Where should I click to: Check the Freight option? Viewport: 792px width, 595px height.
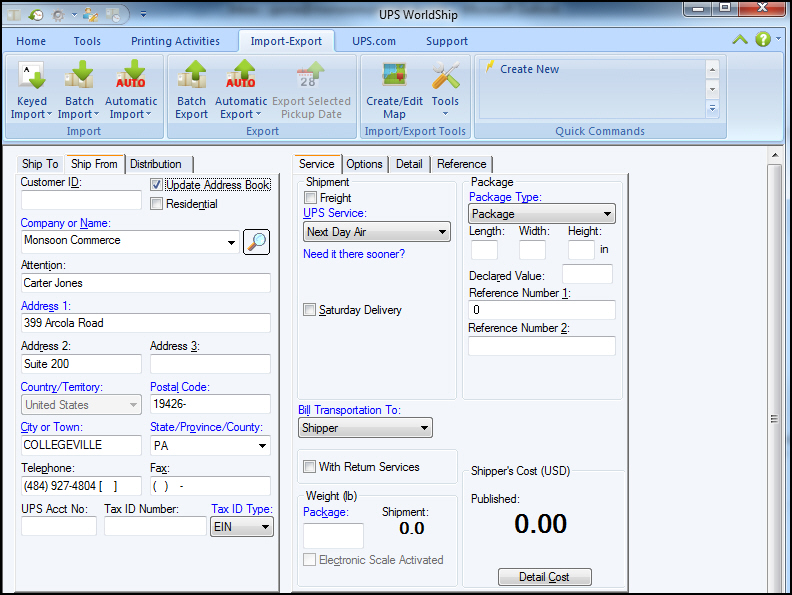pyautogui.click(x=310, y=197)
